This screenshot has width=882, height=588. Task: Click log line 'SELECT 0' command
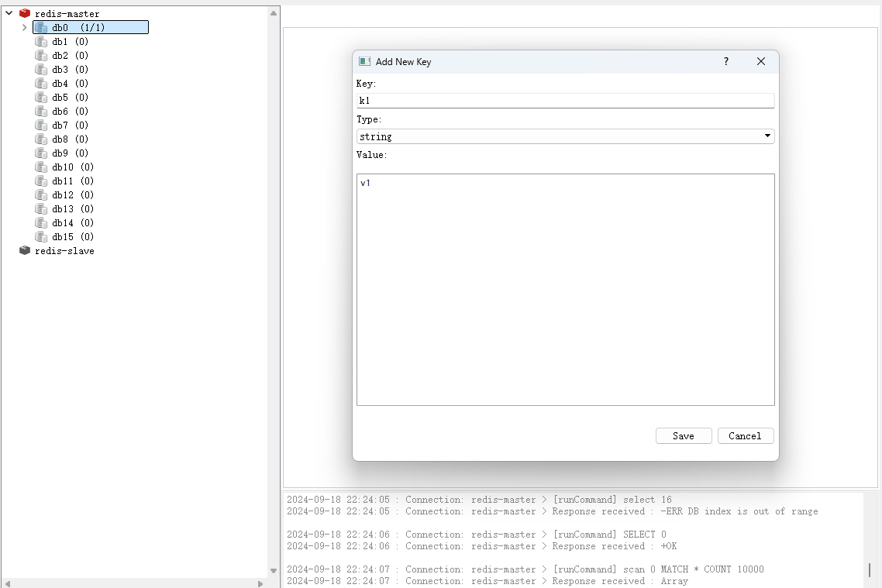[x=477, y=535]
